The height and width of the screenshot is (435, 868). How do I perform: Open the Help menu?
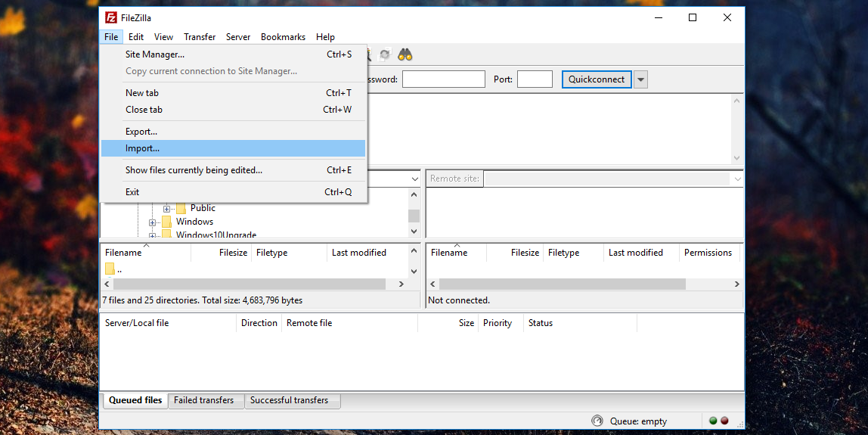click(325, 37)
